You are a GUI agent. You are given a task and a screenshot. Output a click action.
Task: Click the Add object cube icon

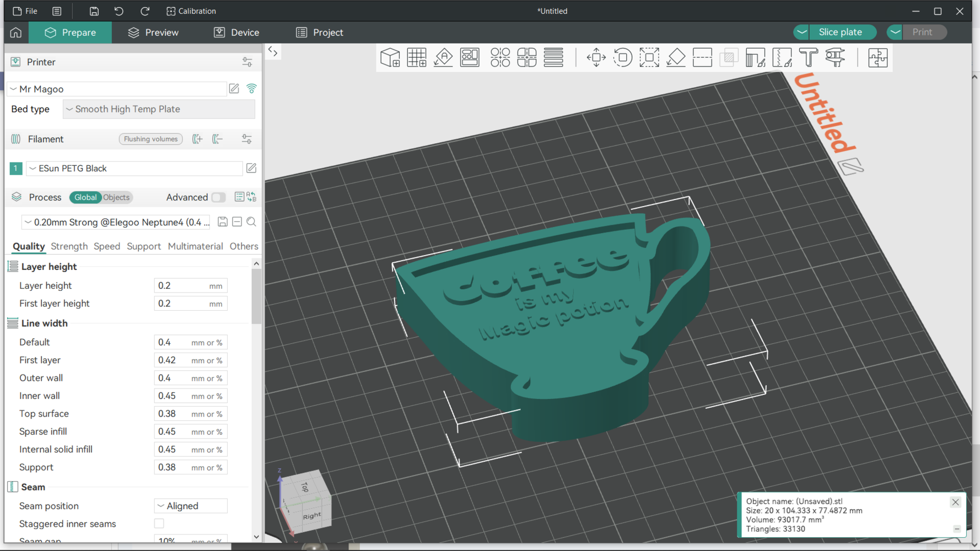[x=390, y=57]
